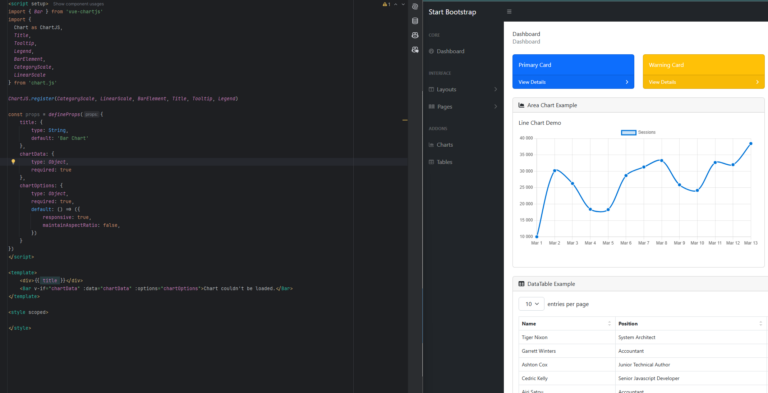Open the Database tool window icon
The image size is (768, 393).
[415, 21]
